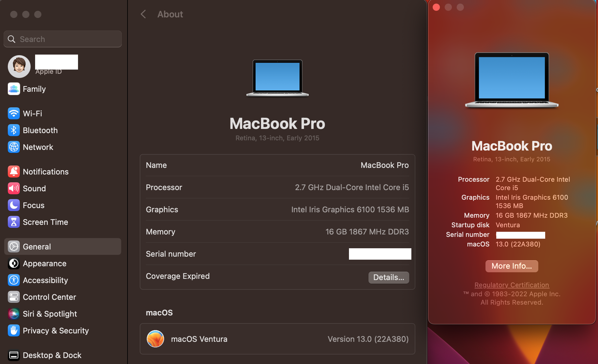
Task: Select Wi-Fi label in sidebar
Action: [x=32, y=114]
